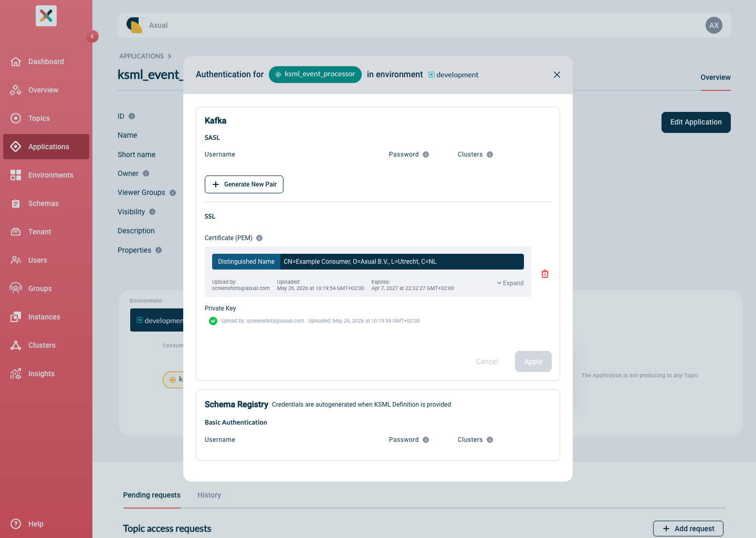Click the Distinguished Name value field
The image size is (756, 538).
pos(402,262)
